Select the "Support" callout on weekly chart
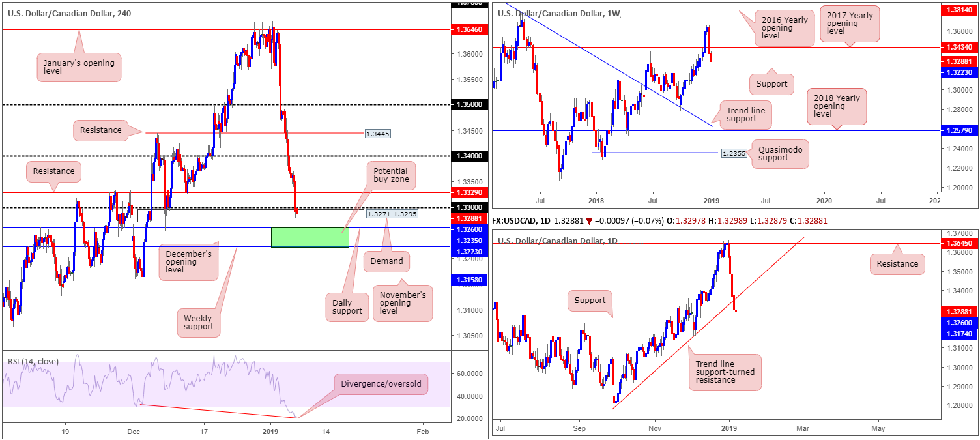 point(773,84)
